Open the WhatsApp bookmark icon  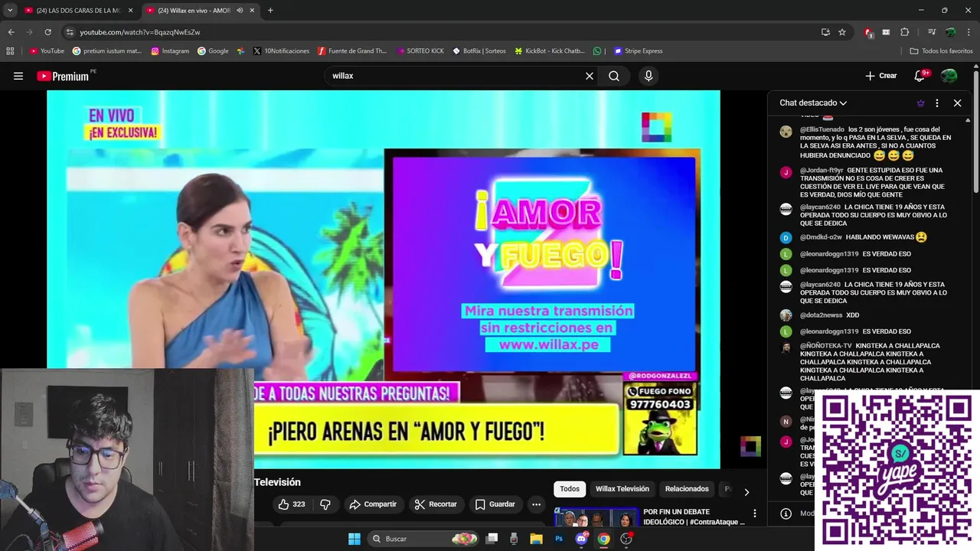pos(597,51)
